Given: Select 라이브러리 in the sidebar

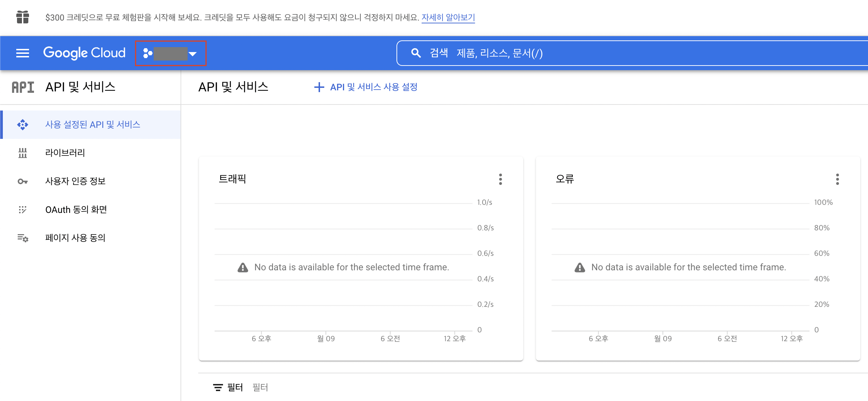Looking at the screenshot, I should click(x=65, y=153).
